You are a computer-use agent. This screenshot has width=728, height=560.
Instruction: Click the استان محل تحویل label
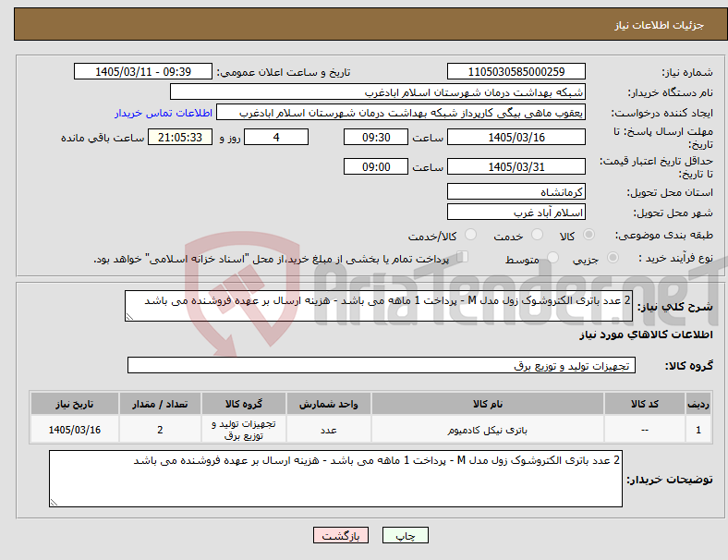click(x=670, y=192)
